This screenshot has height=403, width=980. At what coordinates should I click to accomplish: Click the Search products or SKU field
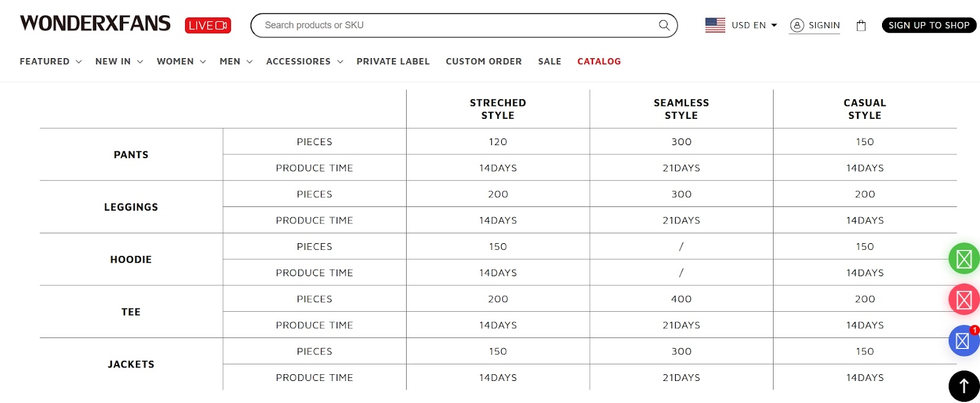(453, 25)
